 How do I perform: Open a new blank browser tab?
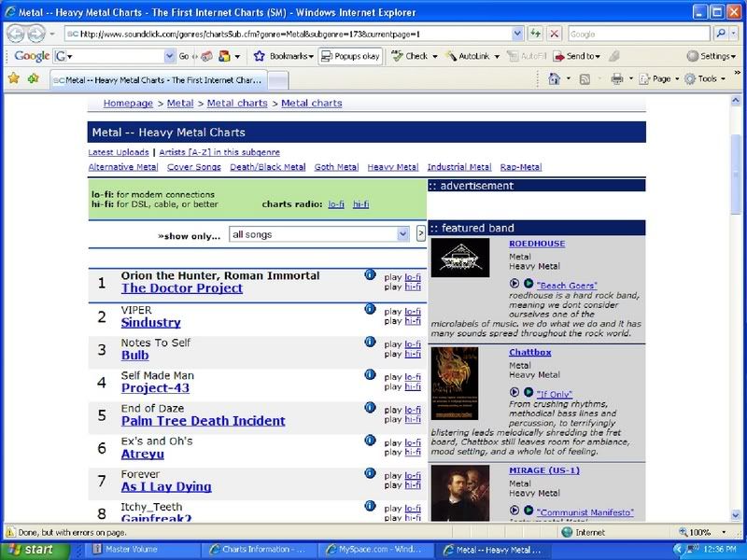tap(278, 80)
